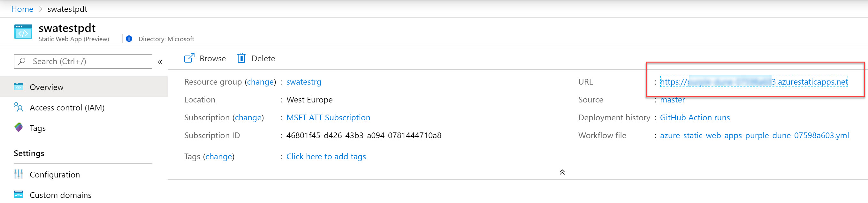Click the Configuration sliders icon
The height and width of the screenshot is (203, 868).
tap(19, 174)
